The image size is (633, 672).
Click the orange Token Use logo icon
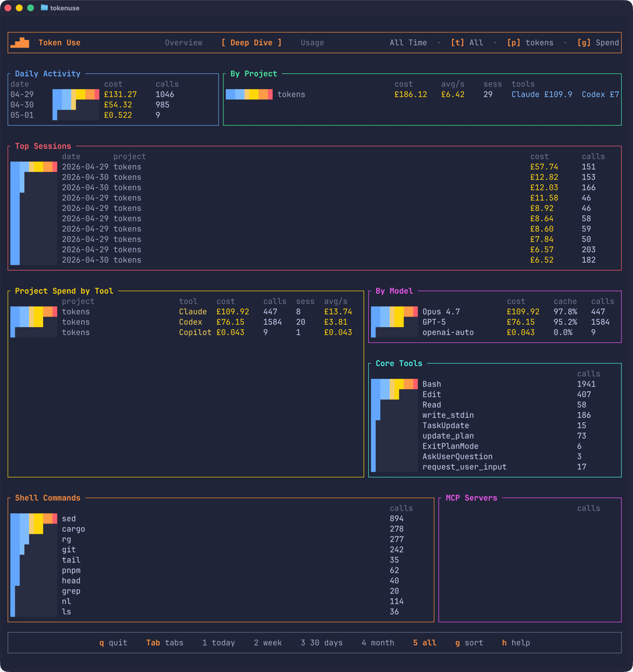point(20,43)
